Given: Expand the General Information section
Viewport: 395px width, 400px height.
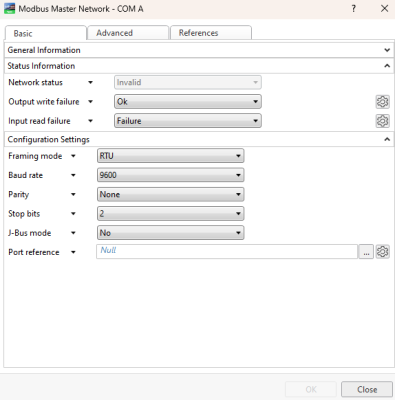Looking at the screenshot, I should coord(199,50).
